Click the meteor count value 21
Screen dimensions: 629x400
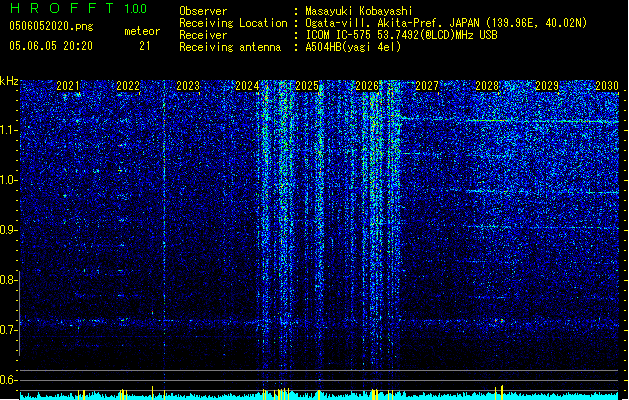pos(145,46)
